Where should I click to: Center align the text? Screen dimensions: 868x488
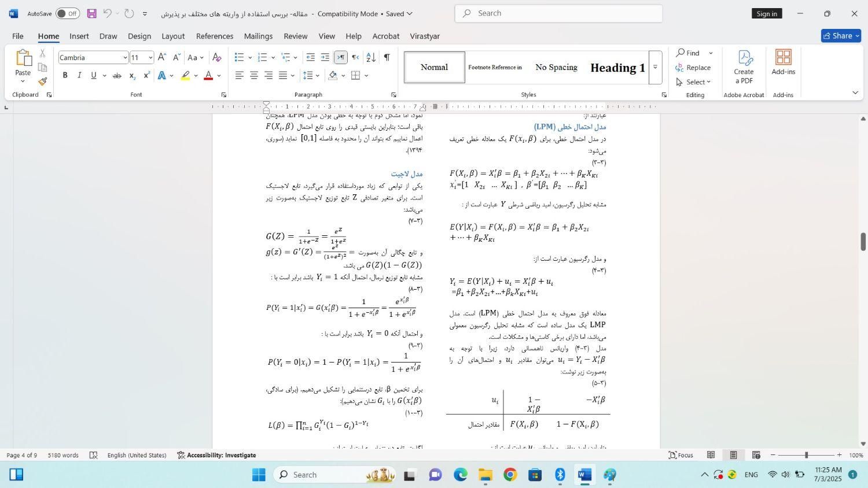[254, 75]
